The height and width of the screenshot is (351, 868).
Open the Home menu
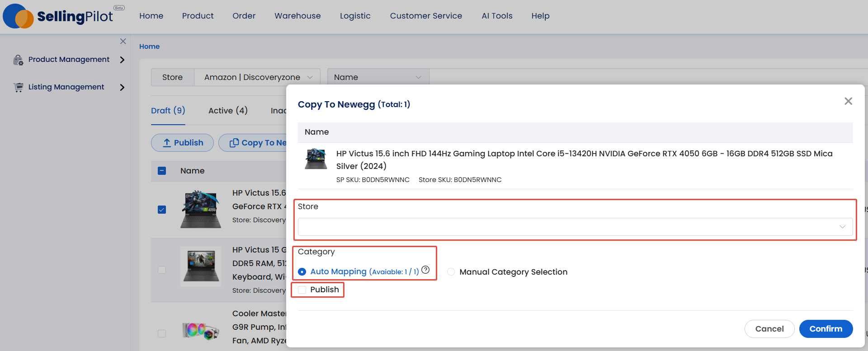(x=151, y=16)
